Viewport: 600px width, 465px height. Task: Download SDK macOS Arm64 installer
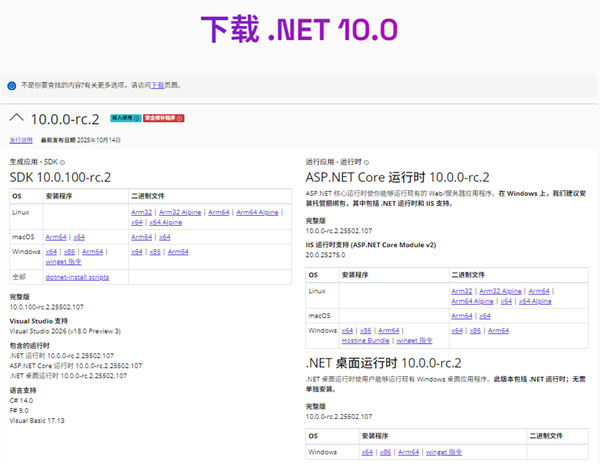(56, 237)
